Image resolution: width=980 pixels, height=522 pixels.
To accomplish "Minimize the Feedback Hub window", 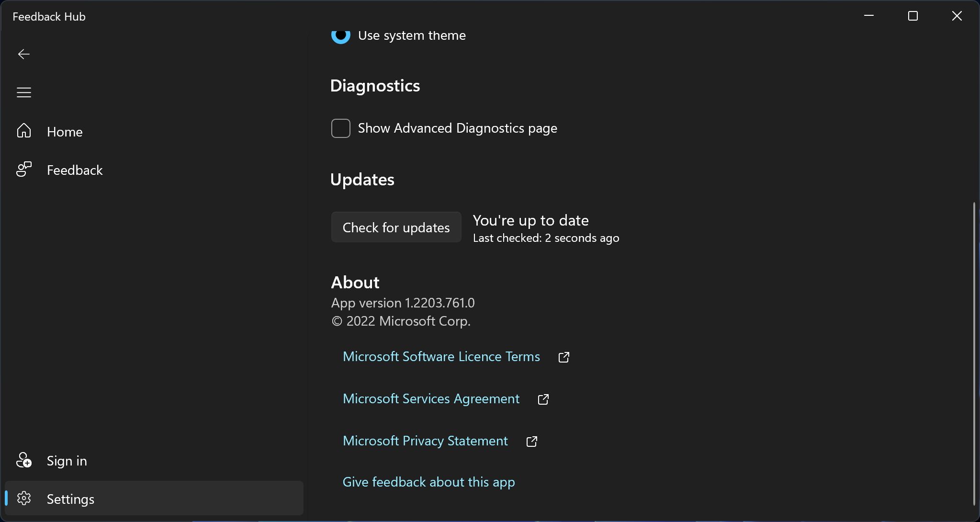I will [x=869, y=16].
